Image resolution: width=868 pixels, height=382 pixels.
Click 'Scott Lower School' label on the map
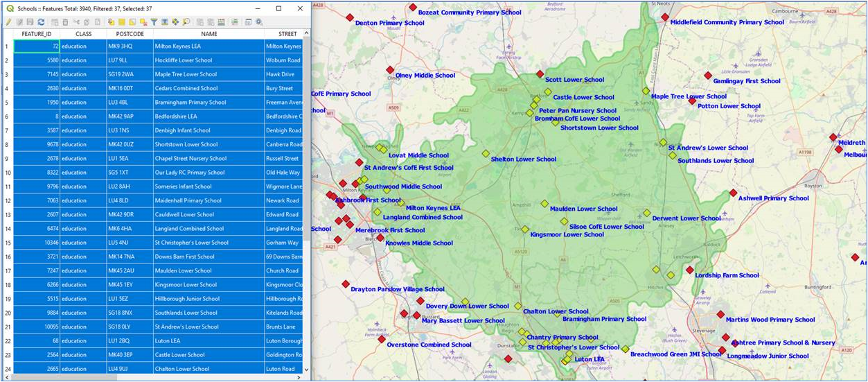click(x=574, y=80)
